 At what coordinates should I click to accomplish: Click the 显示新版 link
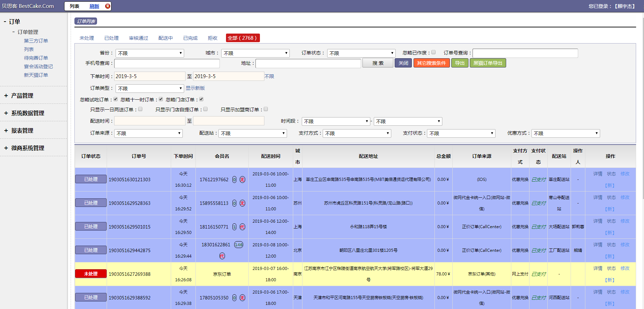coord(195,88)
